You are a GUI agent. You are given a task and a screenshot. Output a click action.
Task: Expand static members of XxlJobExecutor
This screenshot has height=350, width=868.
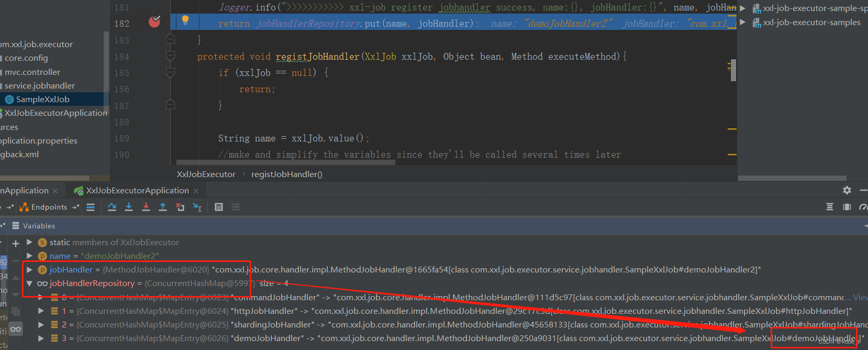(30, 242)
